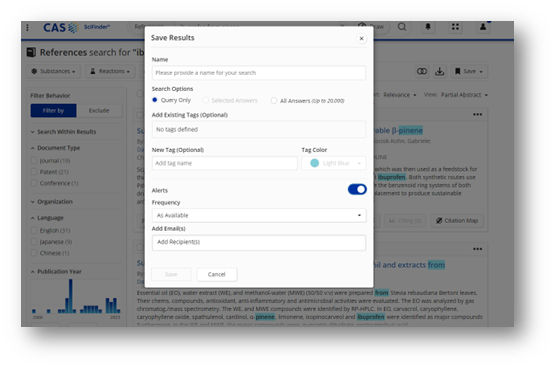Click the Light Blue color swatch circle
Viewport: 556px width, 369px height.
(x=315, y=163)
